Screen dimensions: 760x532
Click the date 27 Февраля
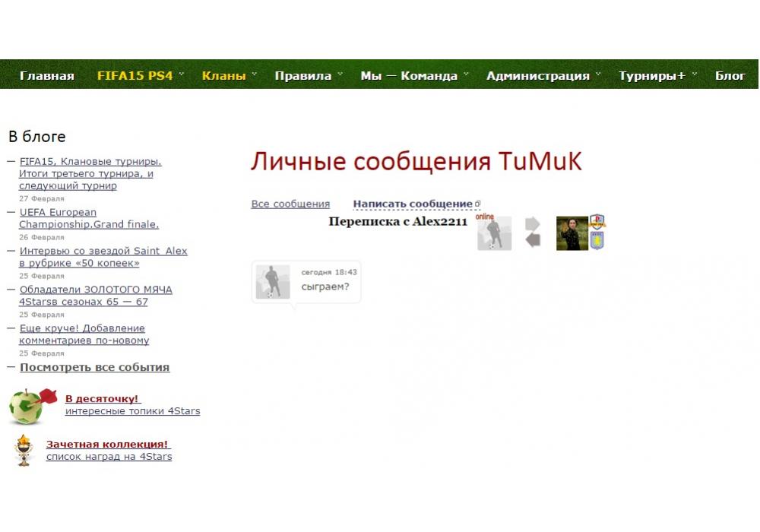click(42, 198)
